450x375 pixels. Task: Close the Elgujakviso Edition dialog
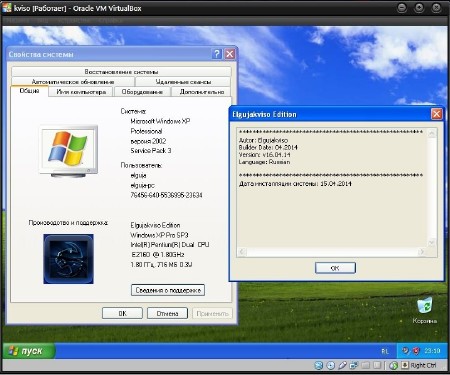click(436, 114)
